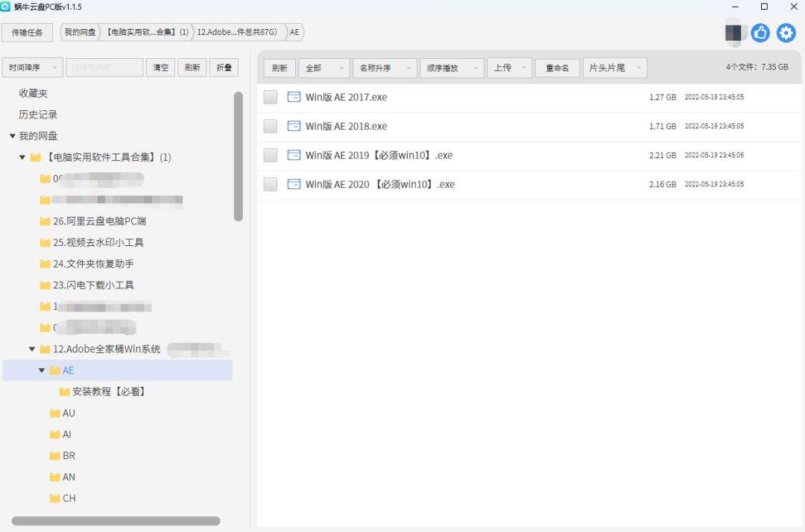Viewport: 805px width, 532px height.
Task: Click the file icon of Win版 AE 2017.exe
Action: pyautogui.click(x=294, y=97)
